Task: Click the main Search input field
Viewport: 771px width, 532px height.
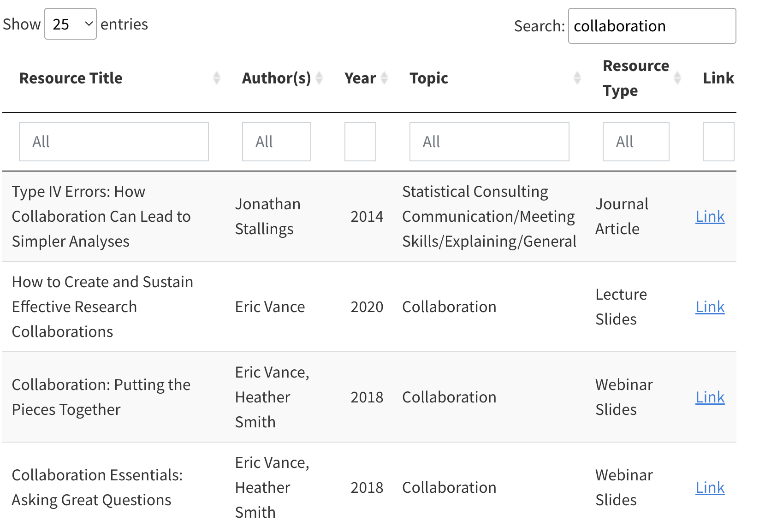Action: coord(652,26)
